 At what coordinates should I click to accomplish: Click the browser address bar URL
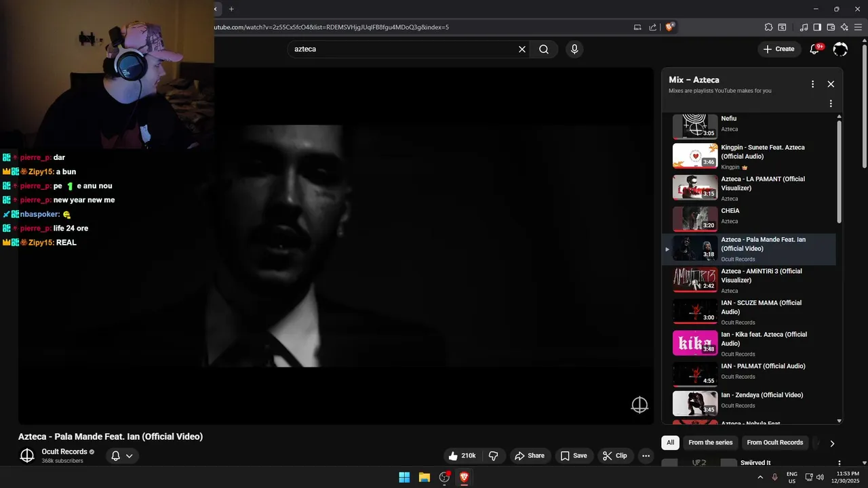coord(332,27)
